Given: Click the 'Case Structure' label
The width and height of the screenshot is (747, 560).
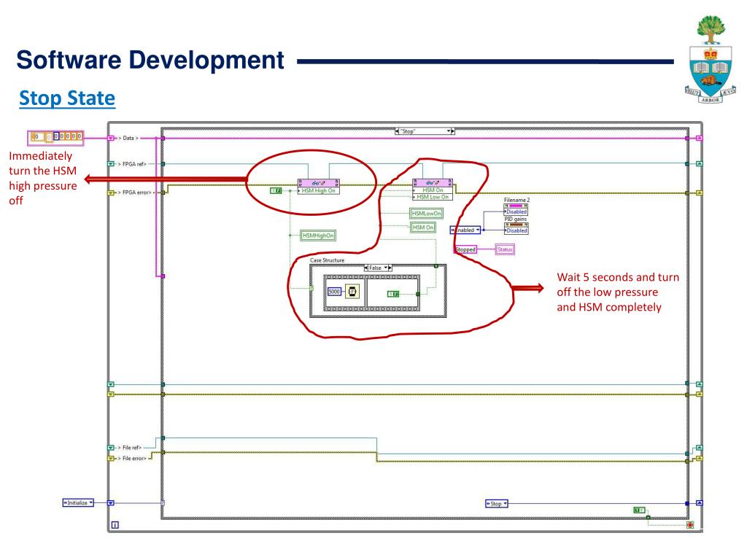Looking at the screenshot, I should click(328, 260).
